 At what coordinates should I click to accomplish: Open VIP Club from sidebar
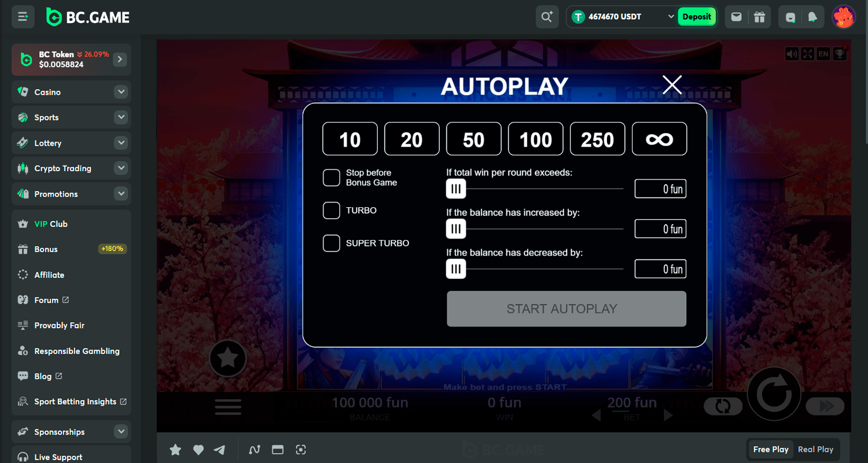71,224
